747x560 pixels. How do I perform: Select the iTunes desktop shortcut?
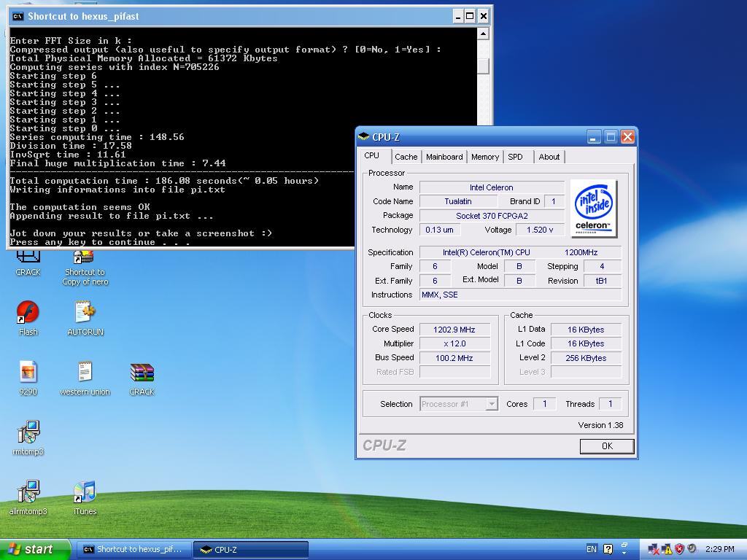click(x=85, y=492)
